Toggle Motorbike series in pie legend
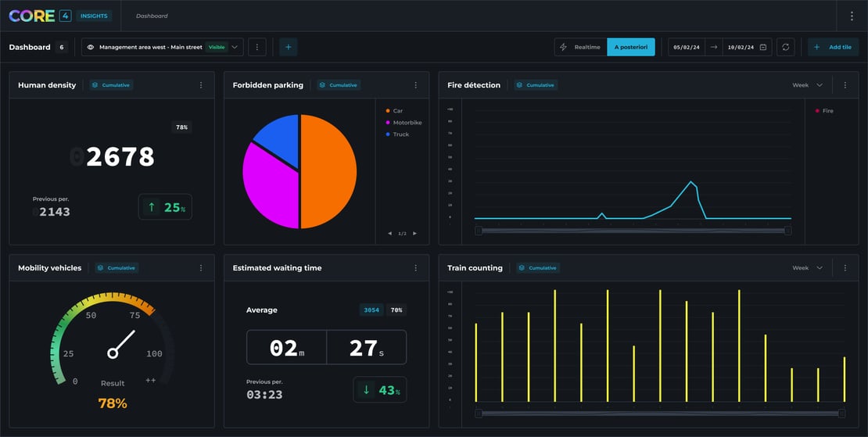 pos(404,122)
